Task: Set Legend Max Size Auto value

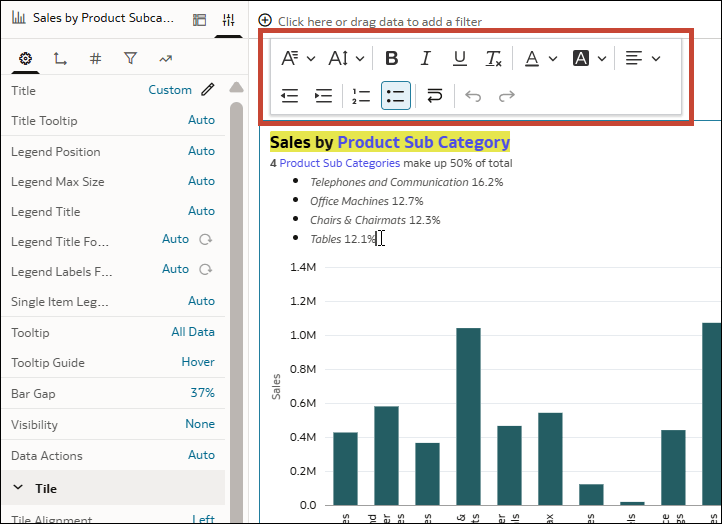Action: (201, 180)
